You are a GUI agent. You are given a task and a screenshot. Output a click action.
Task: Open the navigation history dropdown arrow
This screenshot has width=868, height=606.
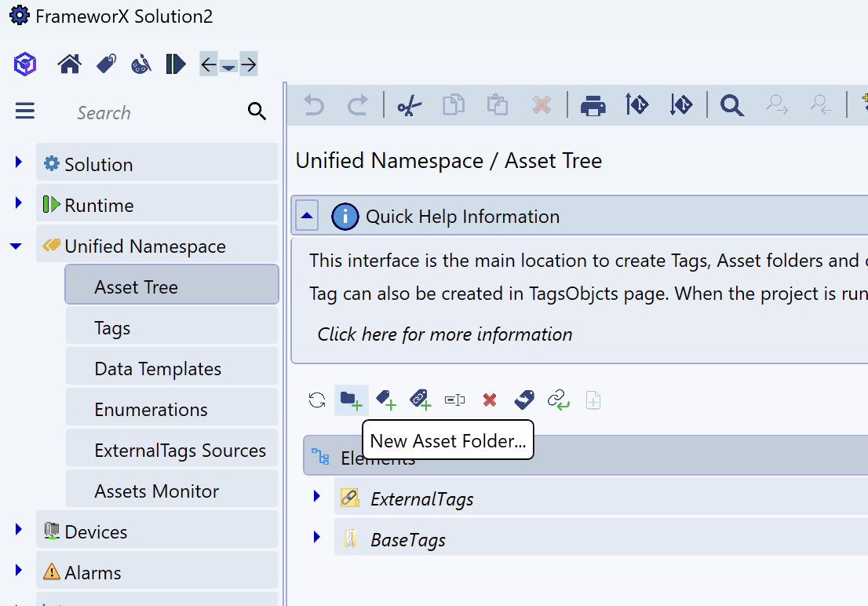(x=228, y=66)
